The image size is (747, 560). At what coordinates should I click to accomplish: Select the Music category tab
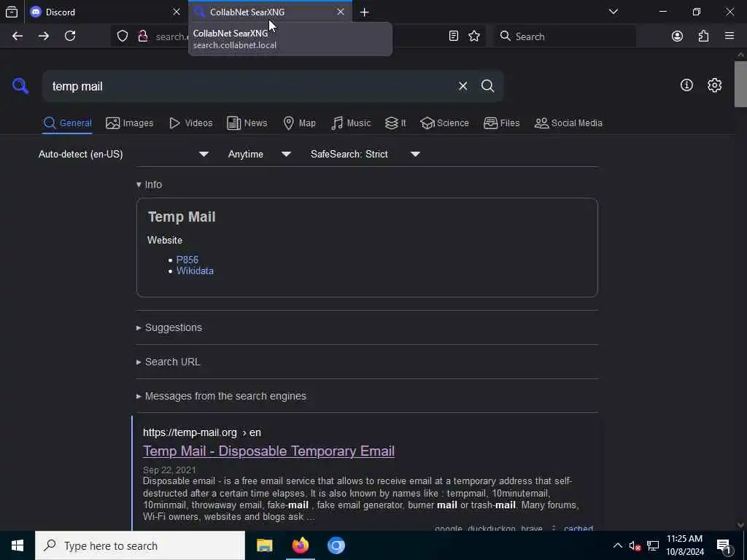point(351,123)
